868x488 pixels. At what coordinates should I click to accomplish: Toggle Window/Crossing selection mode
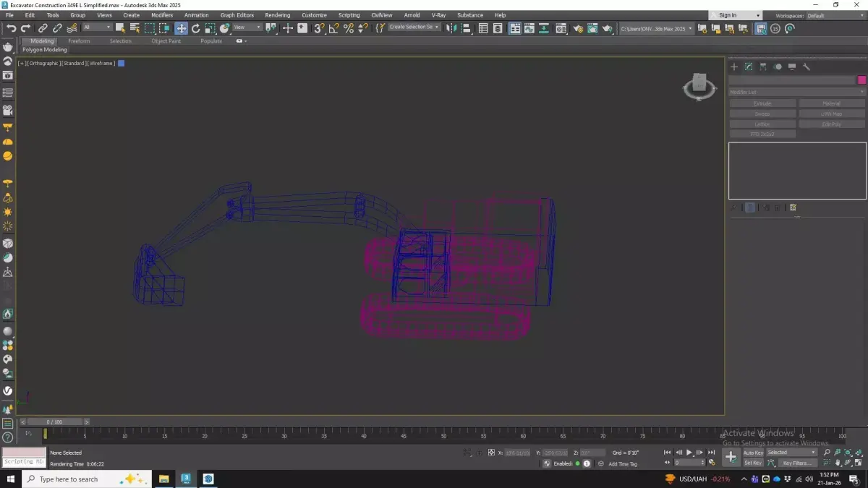click(165, 28)
